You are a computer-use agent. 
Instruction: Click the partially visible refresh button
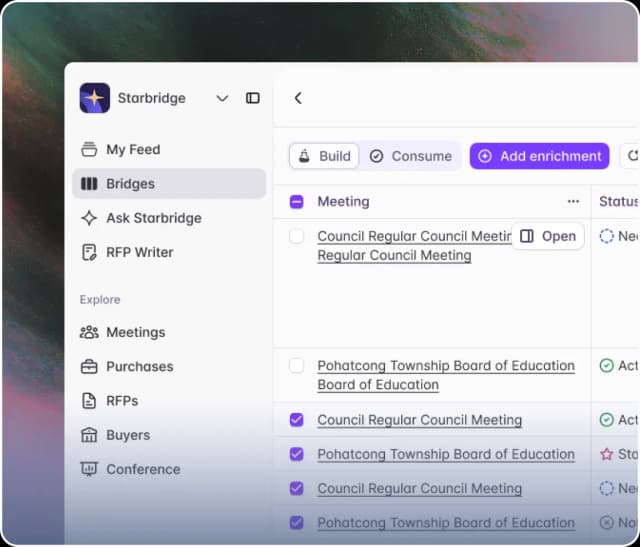(630, 156)
